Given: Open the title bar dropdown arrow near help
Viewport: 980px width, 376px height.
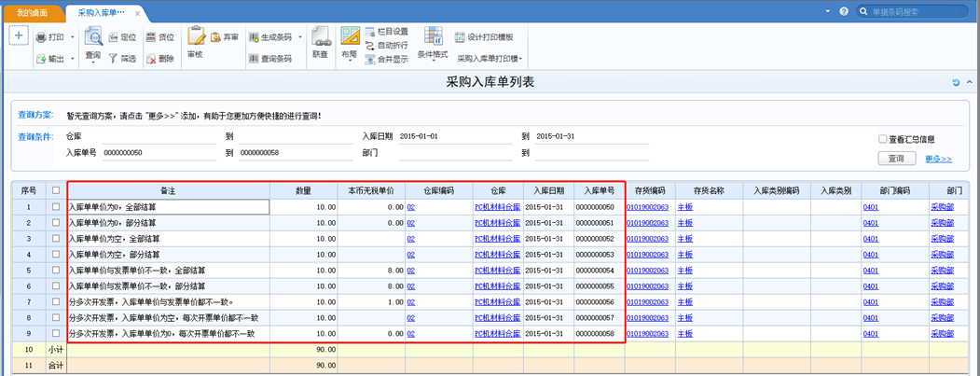Looking at the screenshot, I should (x=828, y=12).
